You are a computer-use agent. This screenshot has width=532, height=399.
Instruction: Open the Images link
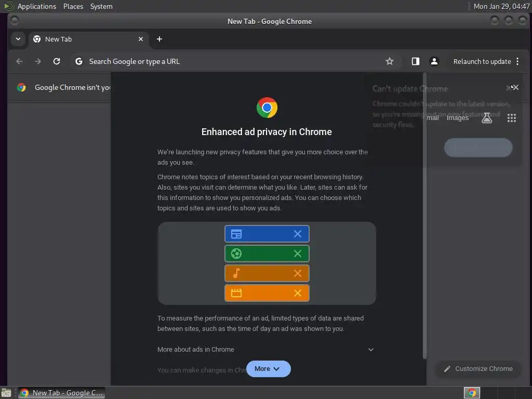[457, 118]
